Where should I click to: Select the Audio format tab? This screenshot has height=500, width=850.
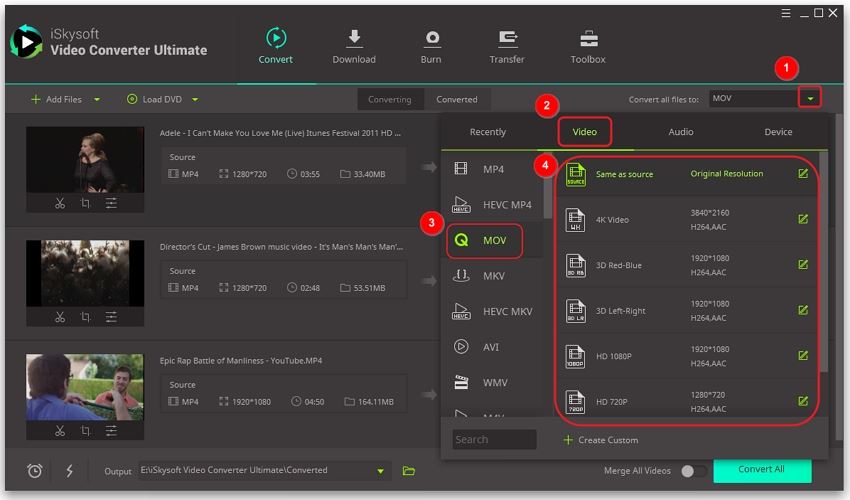(681, 132)
